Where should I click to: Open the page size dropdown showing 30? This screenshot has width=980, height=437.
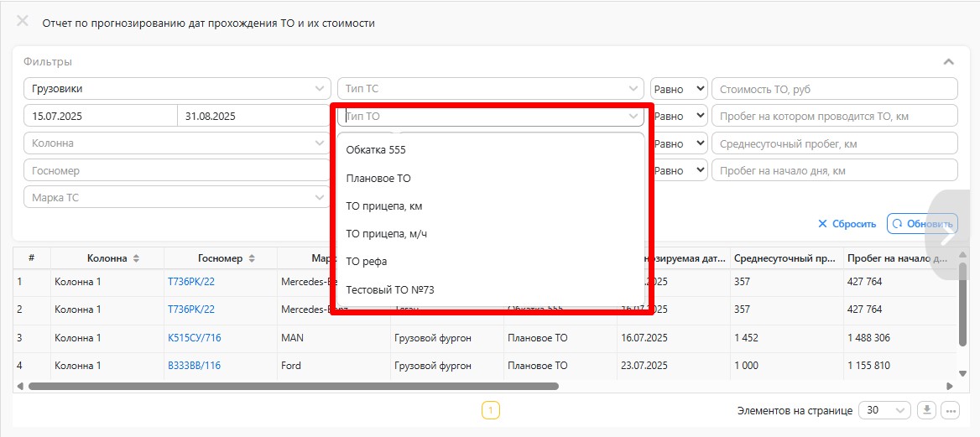click(885, 410)
